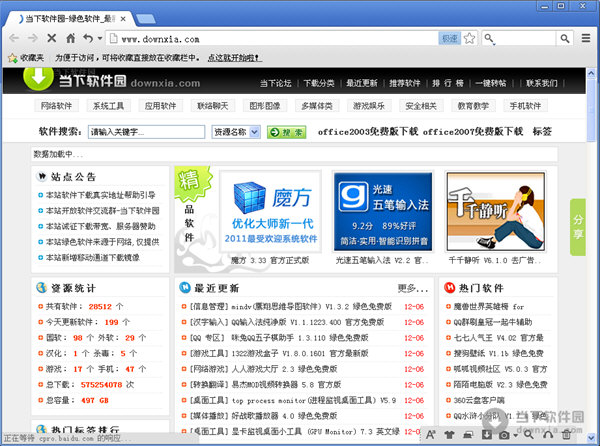Select the 应用软件 category button
600x446 pixels.
tap(160, 106)
